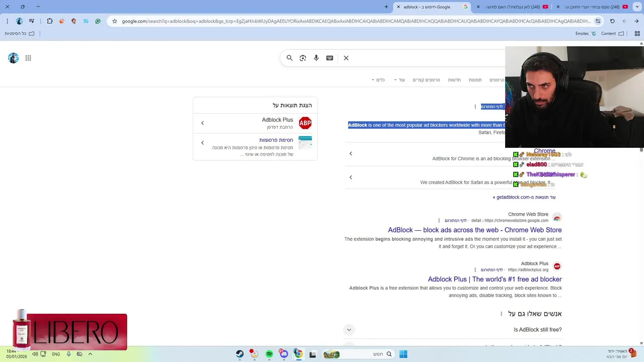Show hidden system tray icons chevron

pyautogui.click(x=90, y=354)
